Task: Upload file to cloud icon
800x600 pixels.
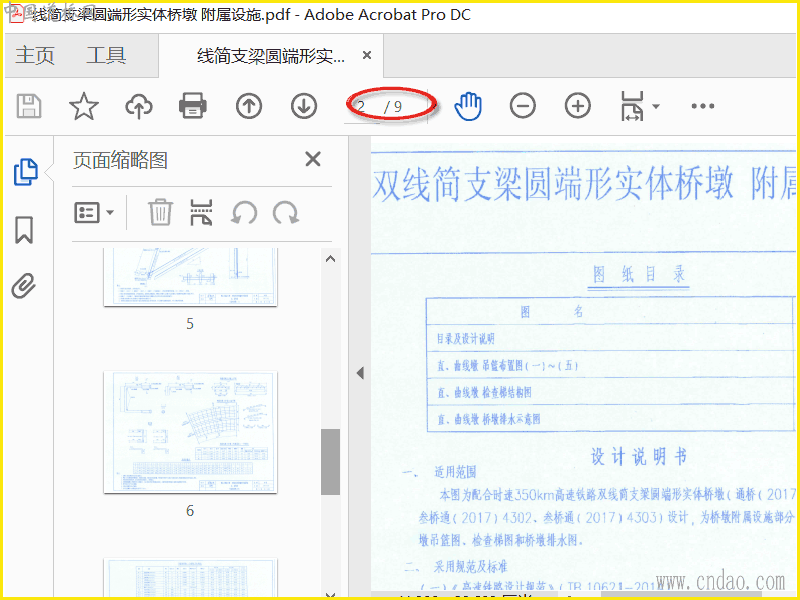Action: click(139, 106)
